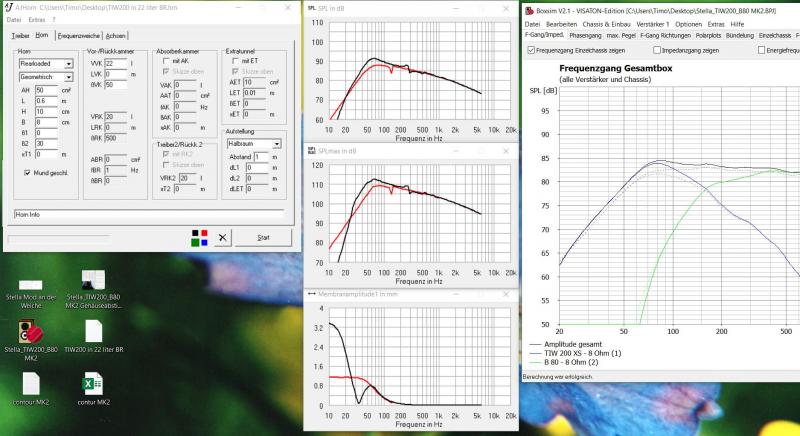The height and width of the screenshot is (436, 800).
Task: Click the Membranamplitude1 window title icon
Action: (311, 294)
